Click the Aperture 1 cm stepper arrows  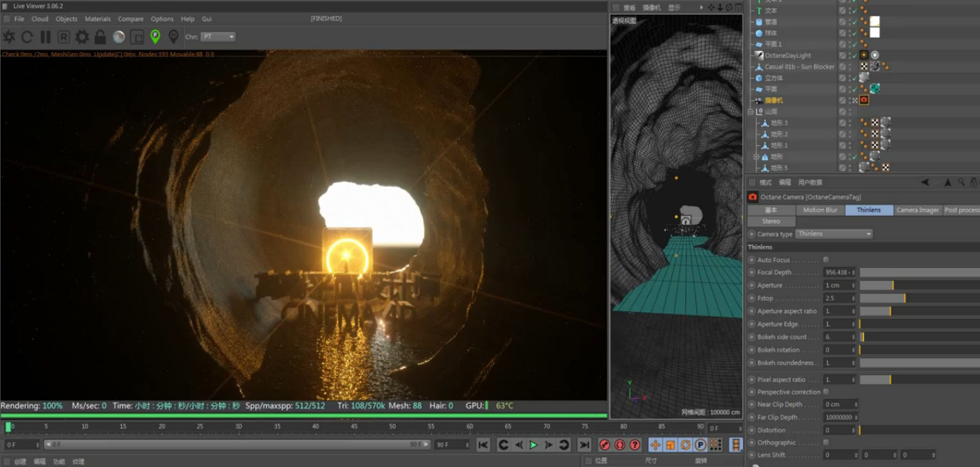(854, 285)
